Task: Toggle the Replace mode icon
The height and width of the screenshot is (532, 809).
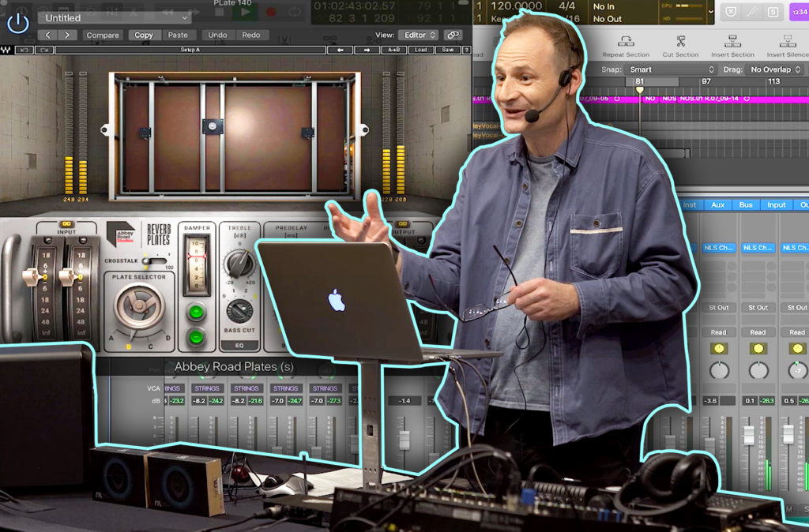Action: point(731,12)
